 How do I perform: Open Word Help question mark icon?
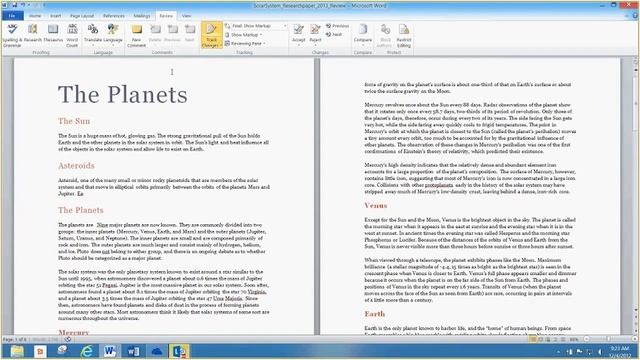(635, 16)
